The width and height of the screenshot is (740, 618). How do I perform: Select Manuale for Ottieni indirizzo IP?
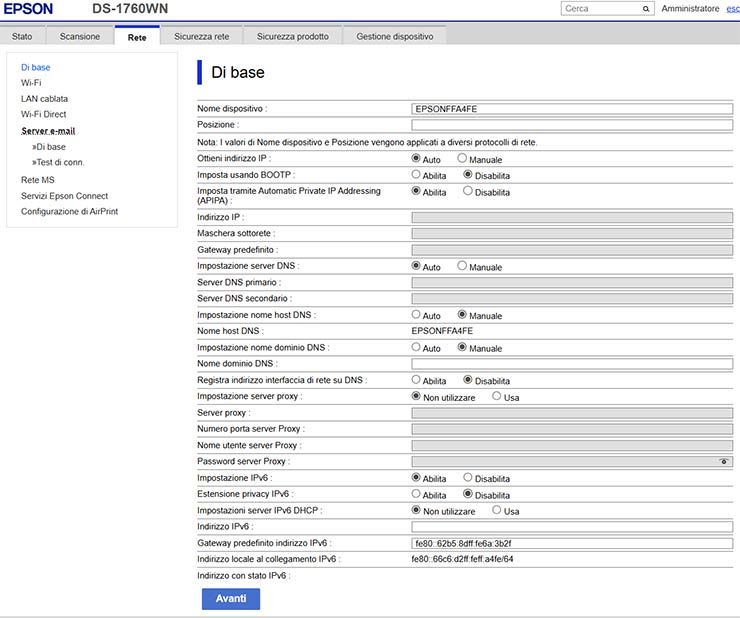462,158
